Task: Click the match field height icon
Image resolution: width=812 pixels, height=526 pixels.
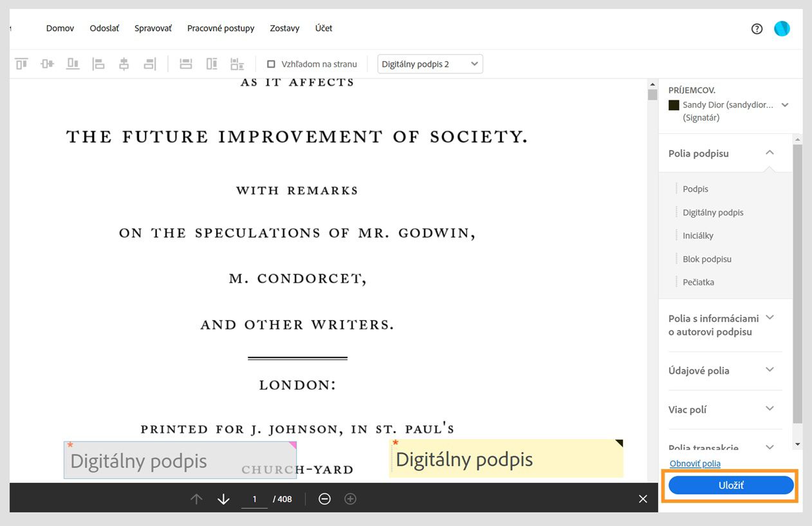Action: (x=212, y=64)
